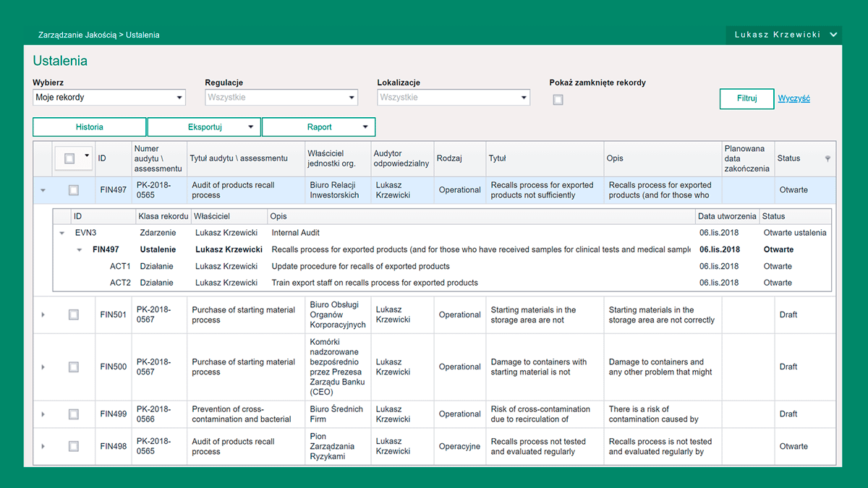Click the Status column filter icon
The width and height of the screenshot is (868, 488).
click(x=827, y=158)
